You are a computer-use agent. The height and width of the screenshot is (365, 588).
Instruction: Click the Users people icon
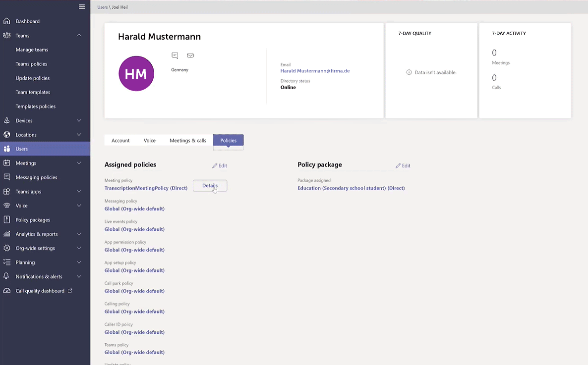pos(7,149)
